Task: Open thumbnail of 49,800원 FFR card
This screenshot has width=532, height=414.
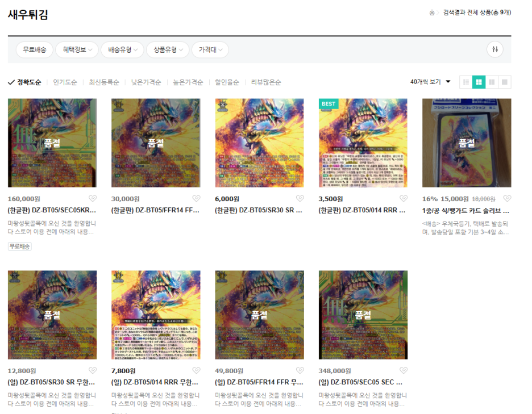Action: pos(260,315)
